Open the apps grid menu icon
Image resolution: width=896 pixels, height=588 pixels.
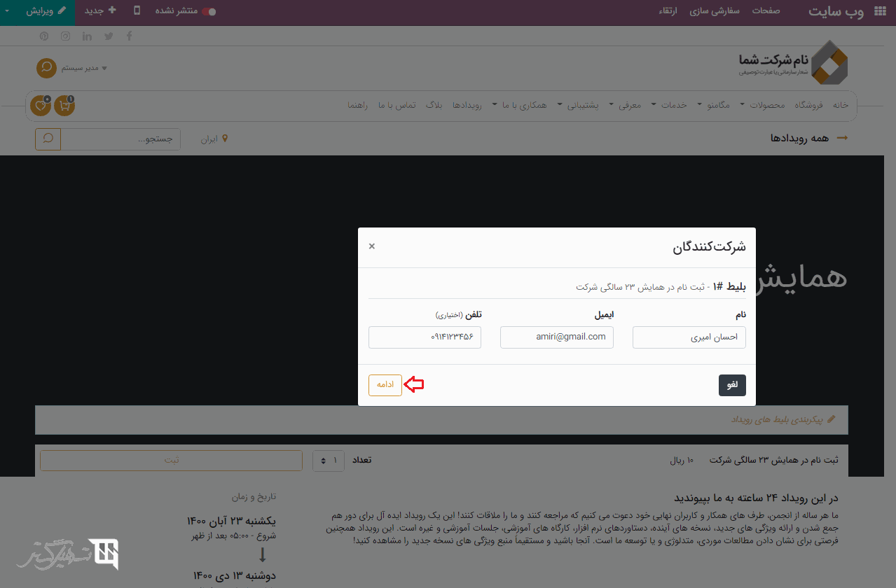tap(879, 12)
